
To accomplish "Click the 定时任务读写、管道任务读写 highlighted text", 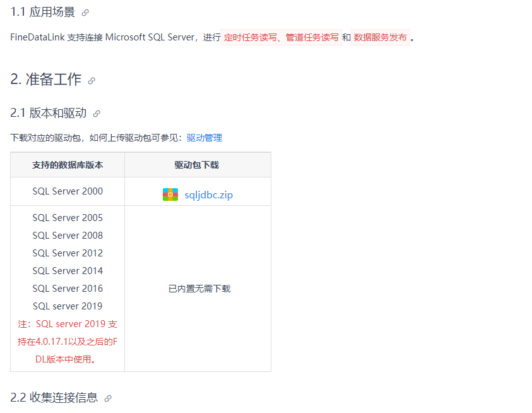I will [x=281, y=37].
